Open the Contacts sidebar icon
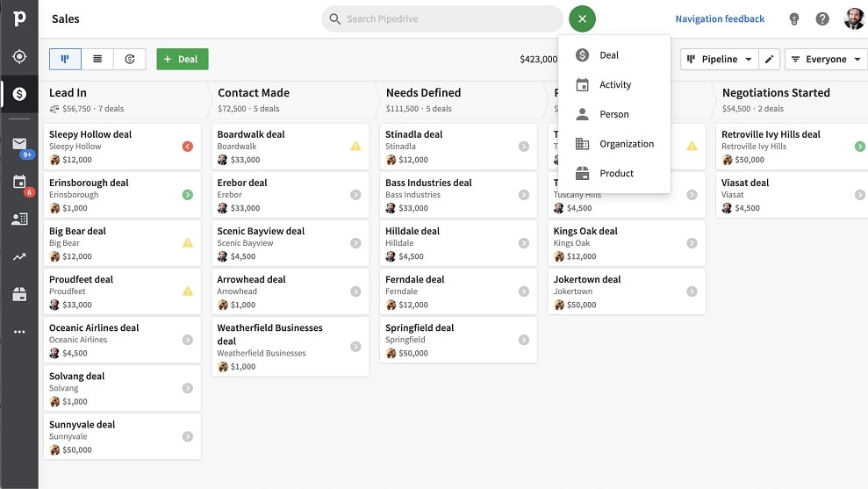 (x=19, y=219)
